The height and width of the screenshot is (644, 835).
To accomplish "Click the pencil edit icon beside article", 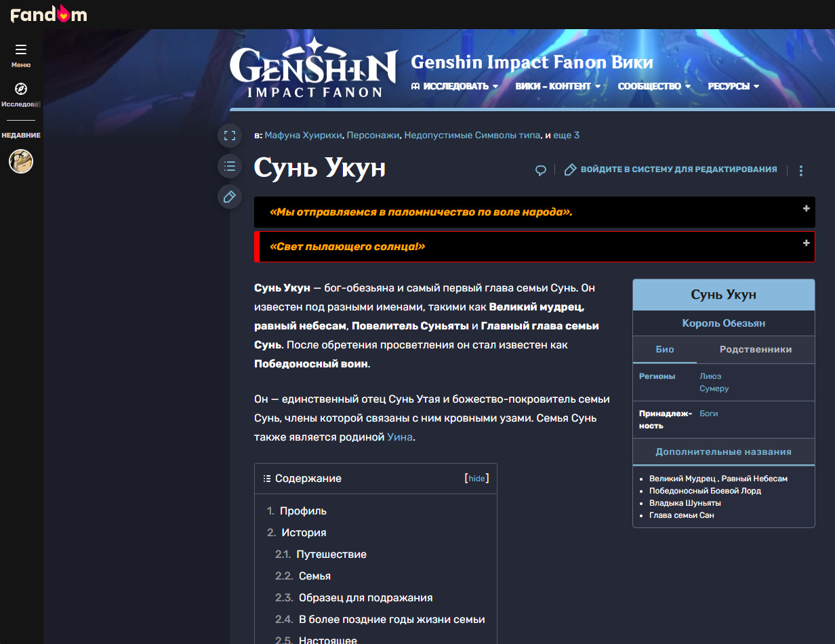I will 230,197.
